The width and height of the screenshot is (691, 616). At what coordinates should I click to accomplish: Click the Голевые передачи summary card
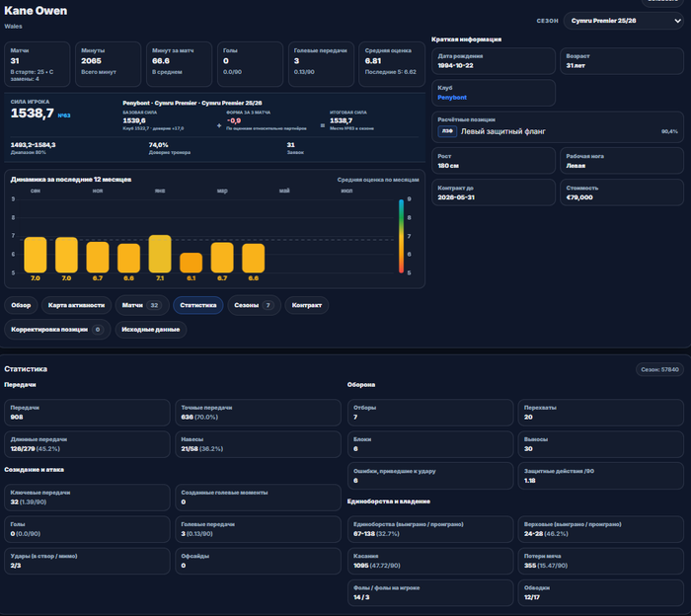pos(321,64)
